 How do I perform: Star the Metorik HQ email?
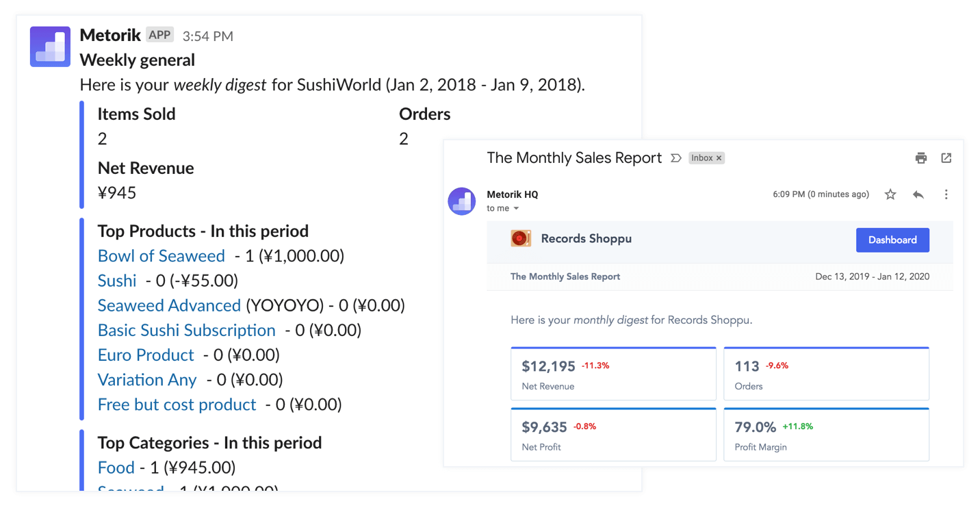point(890,194)
